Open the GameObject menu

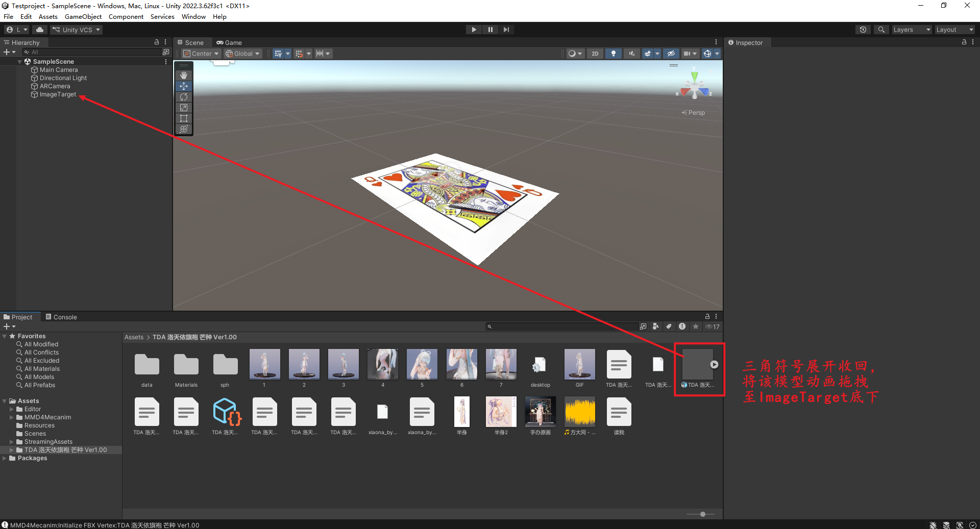(x=83, y=17)
